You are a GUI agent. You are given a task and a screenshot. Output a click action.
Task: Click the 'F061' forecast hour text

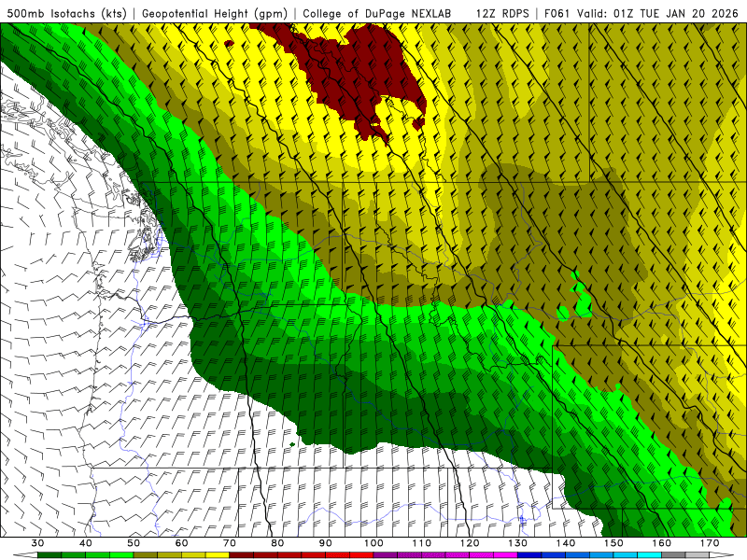click(x=557, y=13)
